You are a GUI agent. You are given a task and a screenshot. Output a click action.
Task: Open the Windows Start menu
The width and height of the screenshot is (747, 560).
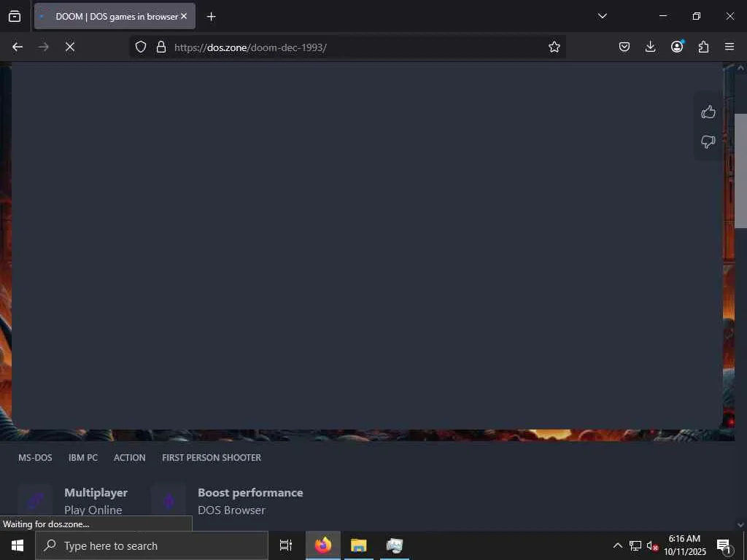pyautogui.click(x=18, y=545)
